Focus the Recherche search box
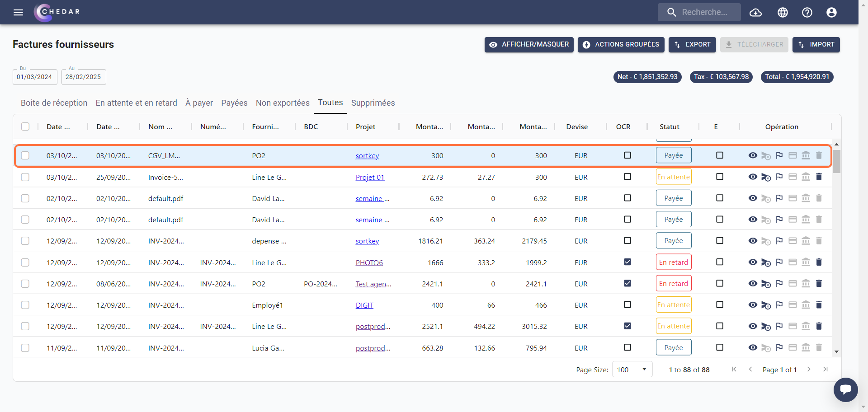This screenshot has width=868, height=412. tap(699, 12)
